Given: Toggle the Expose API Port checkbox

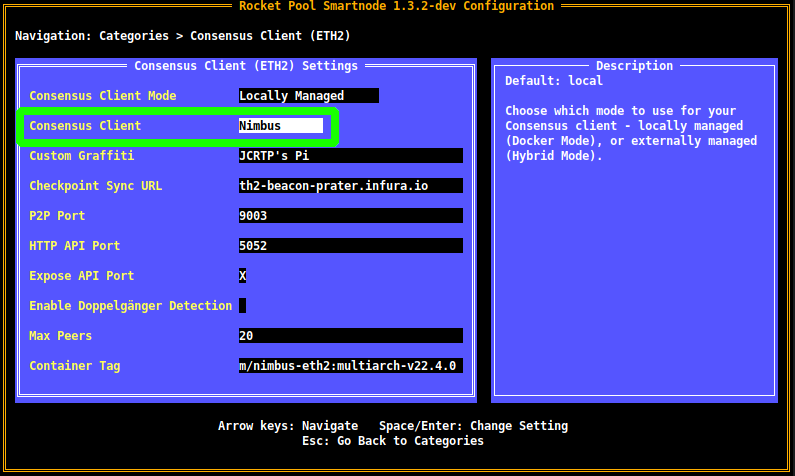Looking at the screenshot, I should [243, 276].
